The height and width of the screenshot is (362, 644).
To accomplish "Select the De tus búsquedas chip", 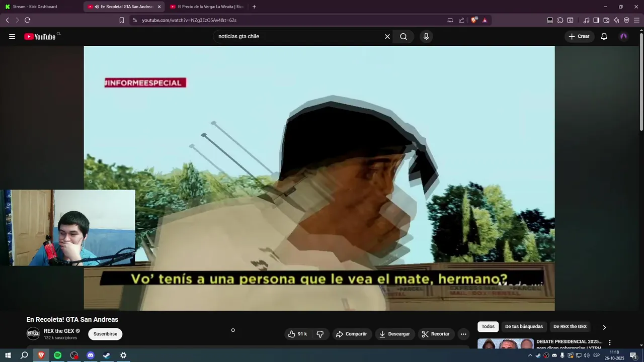I will tap(524, 327).
